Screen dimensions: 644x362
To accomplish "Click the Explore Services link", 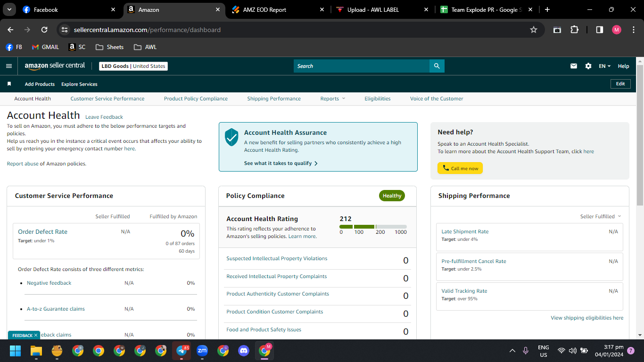I will point(79,84).
